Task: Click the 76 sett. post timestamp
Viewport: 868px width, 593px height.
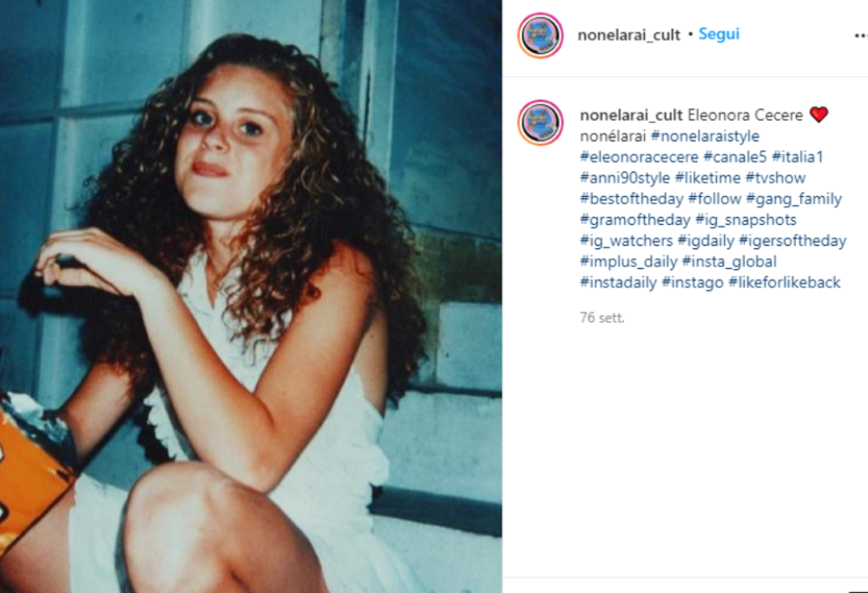Action: [x=602, y=318]
